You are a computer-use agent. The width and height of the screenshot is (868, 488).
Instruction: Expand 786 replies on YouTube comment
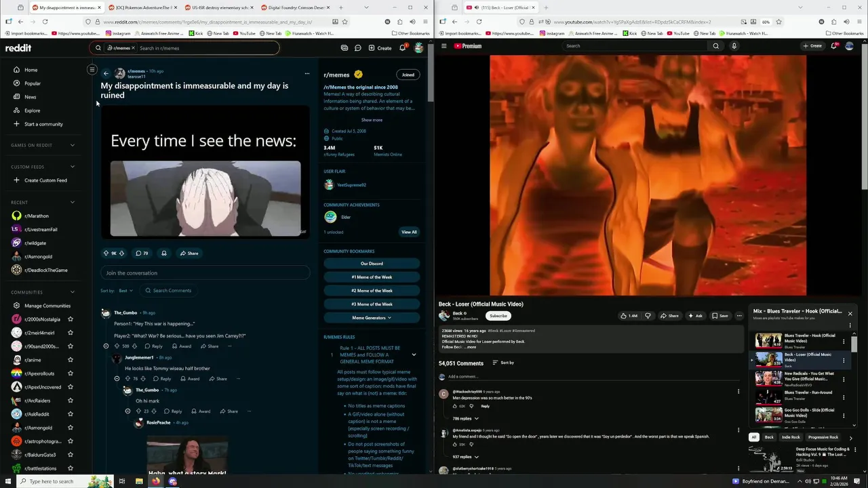click(466, 418)
